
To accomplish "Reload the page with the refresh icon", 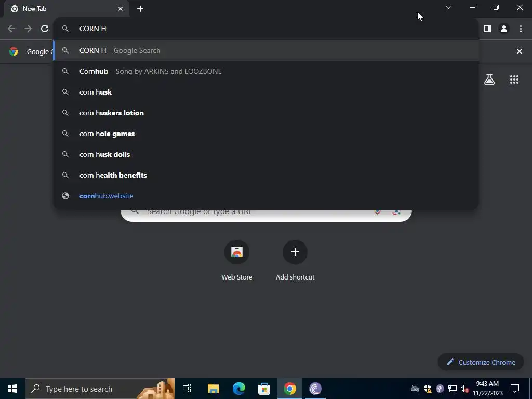I will (45, 29).
